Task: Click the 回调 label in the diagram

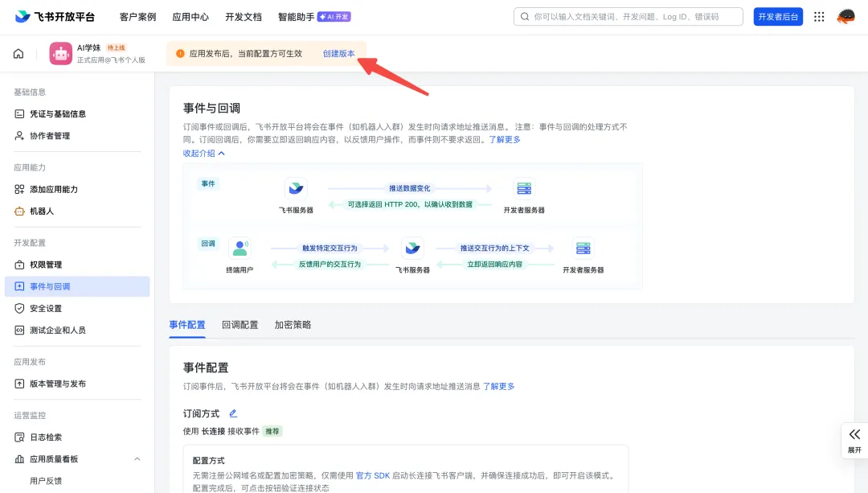Action: coord(208,243)
